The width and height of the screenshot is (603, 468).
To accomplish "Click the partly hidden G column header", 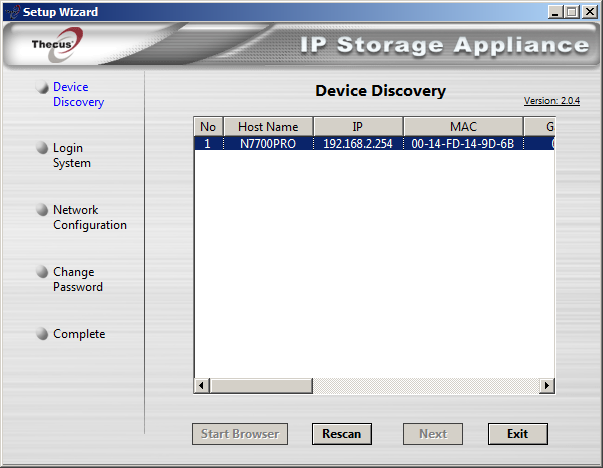I will pos(539,127).
